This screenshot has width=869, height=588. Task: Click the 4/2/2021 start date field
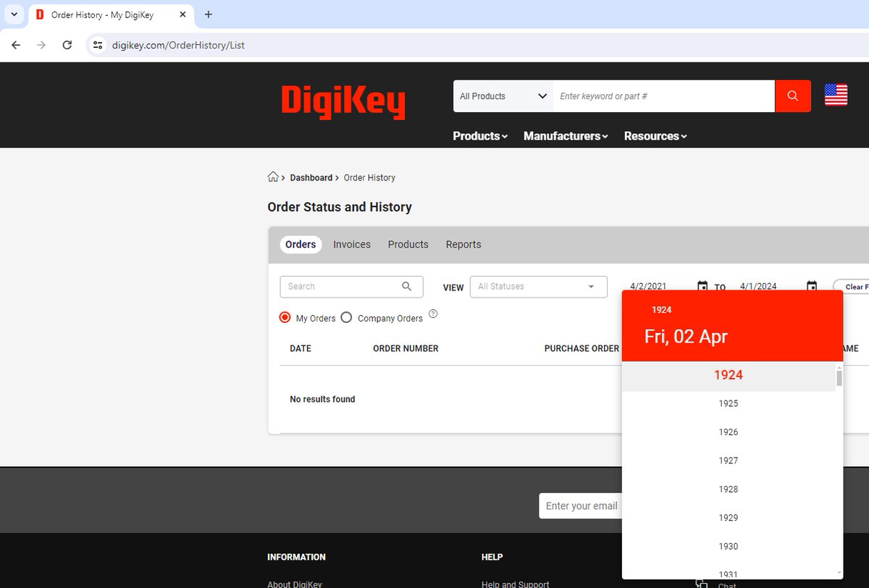click(648, 286)
